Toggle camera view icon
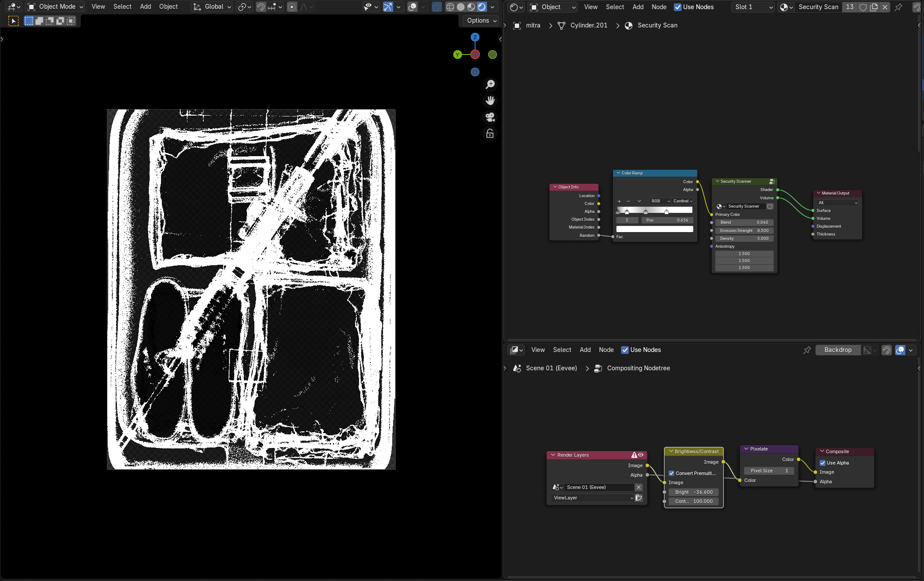This screenshot has width=924, height=581. coord(490,117)
